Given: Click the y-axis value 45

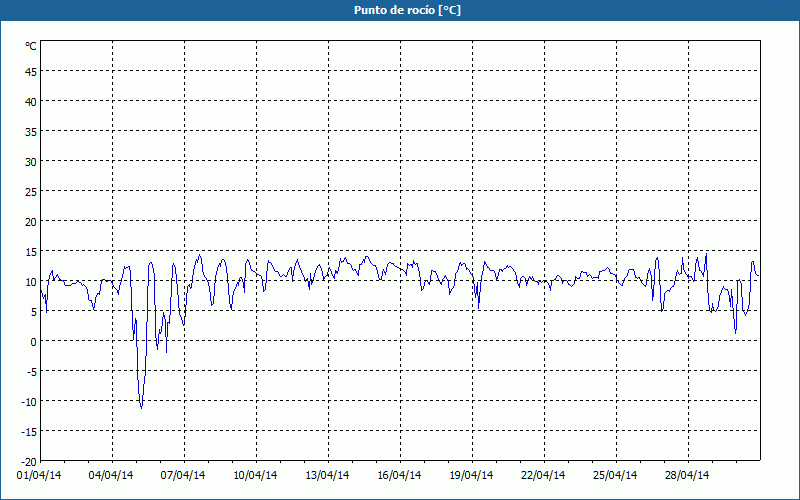Looking at the screenshot, I should 31,72.
